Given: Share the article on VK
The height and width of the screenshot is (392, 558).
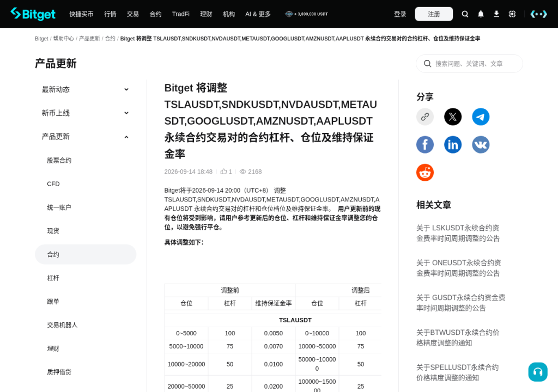Looking at the screenshot, I should pos(481,145).
